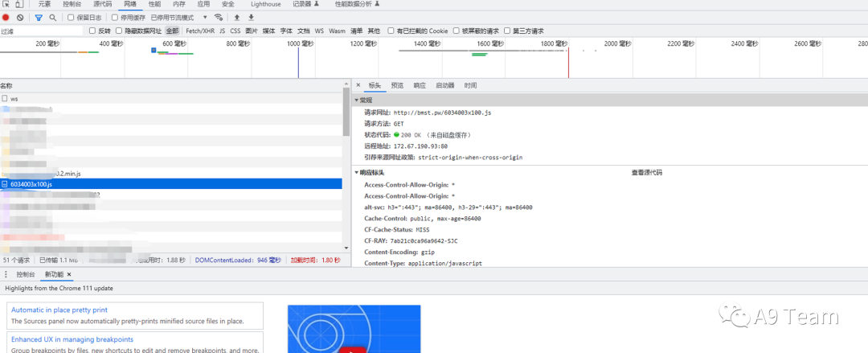Screen dimensions: 868x353
Task: Check 有已拦截的 Cookie option
Action: coord(391,31)
